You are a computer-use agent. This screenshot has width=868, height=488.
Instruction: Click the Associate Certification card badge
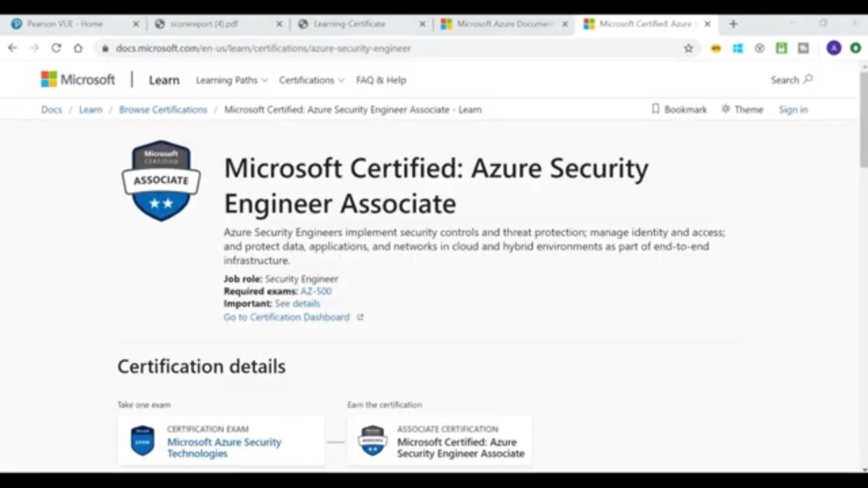[x=372, y=441]
